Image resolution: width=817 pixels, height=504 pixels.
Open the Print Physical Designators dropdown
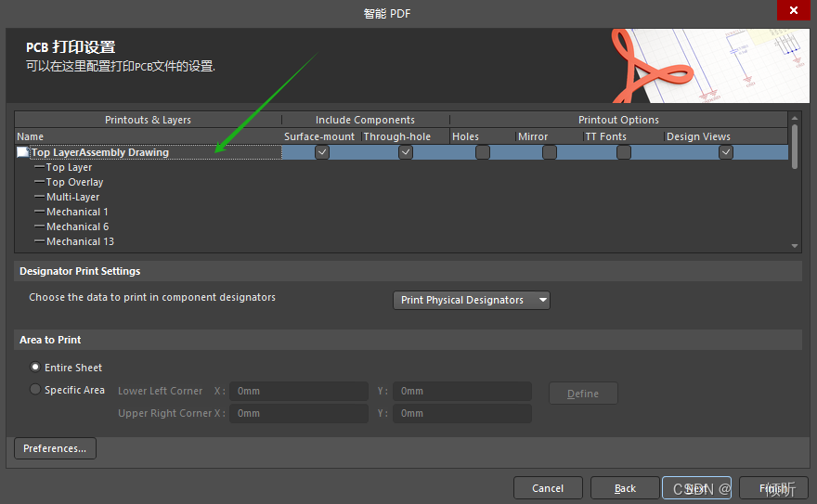tap(471, 300)
